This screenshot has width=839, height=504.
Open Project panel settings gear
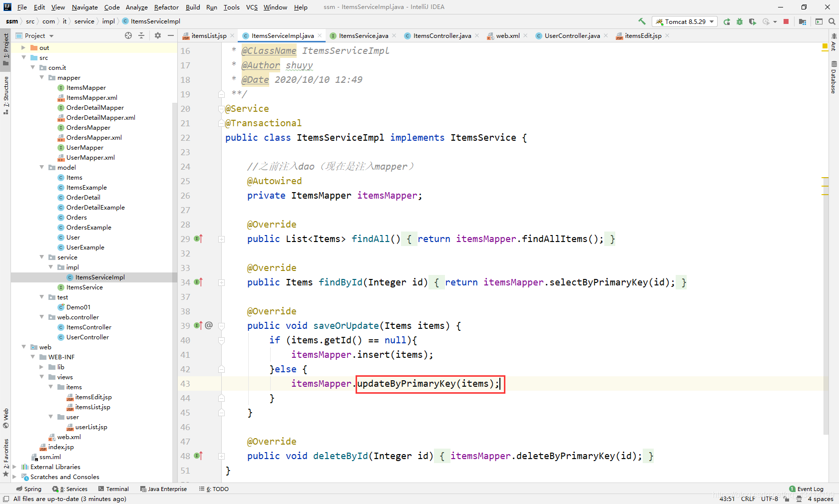[x=158, y=35]
